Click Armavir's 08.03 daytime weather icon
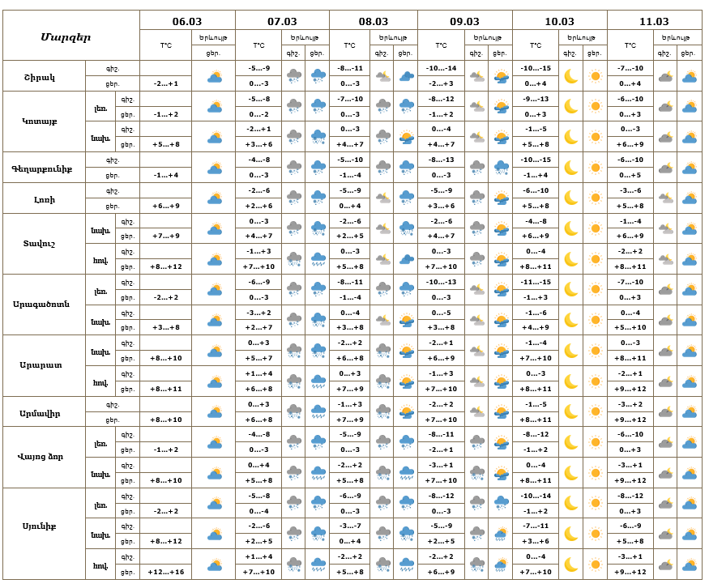 pyautogui.click(x=406, y=411)
